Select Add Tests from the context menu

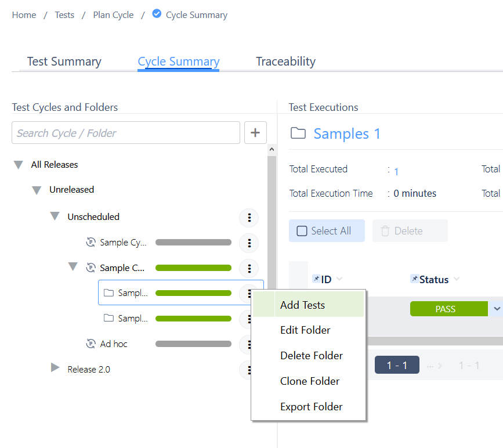coord(302,304)
